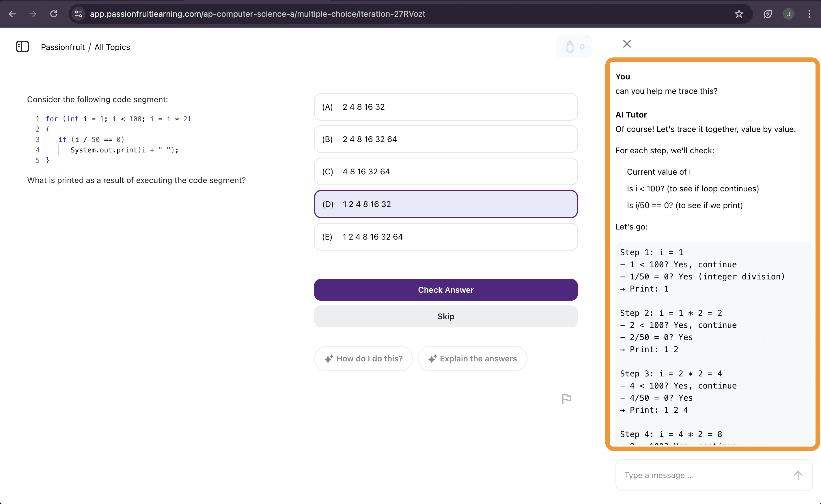
Task: Open the browser's energy saver leaf icon
Action: tap(768, 14)
